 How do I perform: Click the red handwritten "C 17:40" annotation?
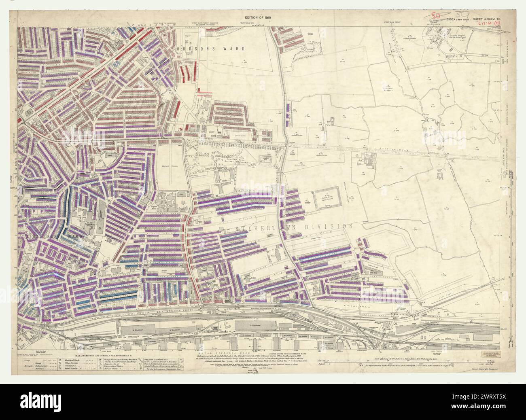(486, 23)
